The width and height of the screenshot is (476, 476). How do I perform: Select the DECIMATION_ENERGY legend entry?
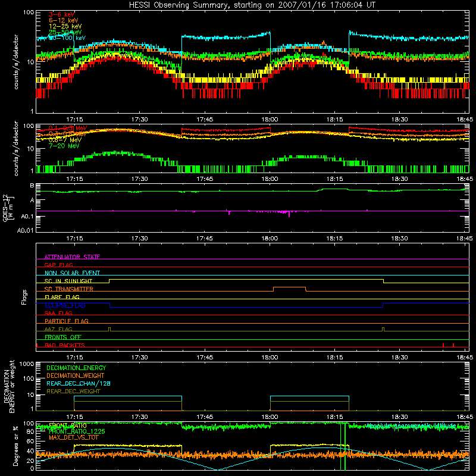[x=76, y=368]
